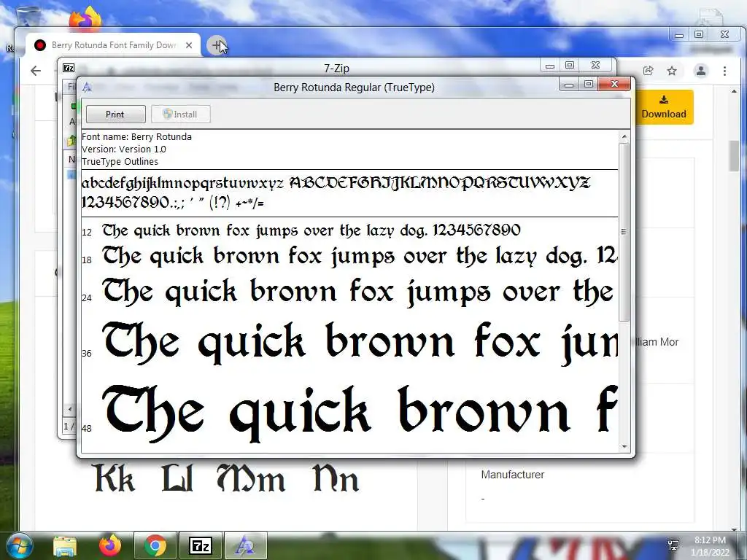Image resolution: width=747 pixels, height=560 pixels.
Task: Open a new browser tab with plus icon
Action: coord(217,45)
